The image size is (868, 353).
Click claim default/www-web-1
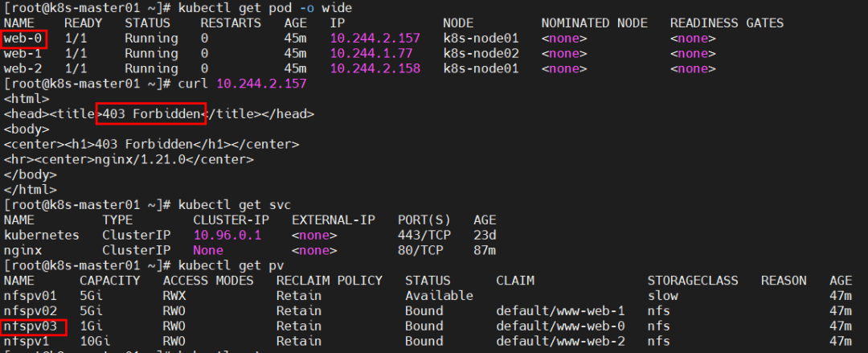click(560, 310)
